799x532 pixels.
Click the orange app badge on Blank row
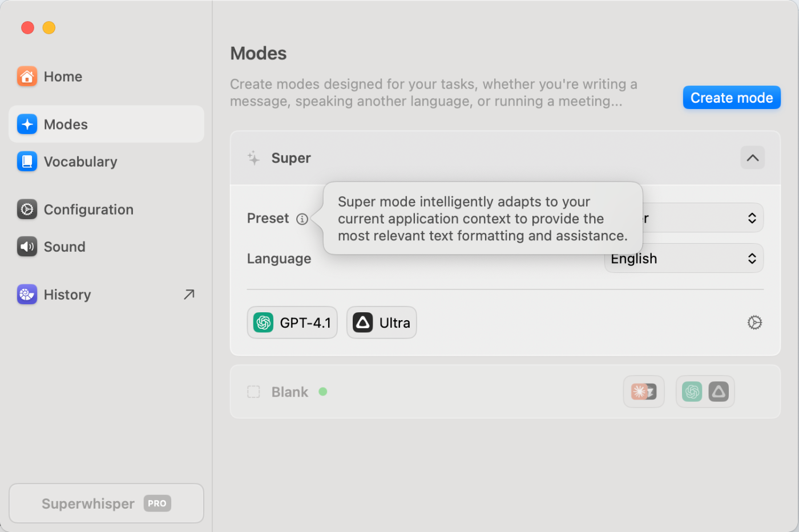644,392
